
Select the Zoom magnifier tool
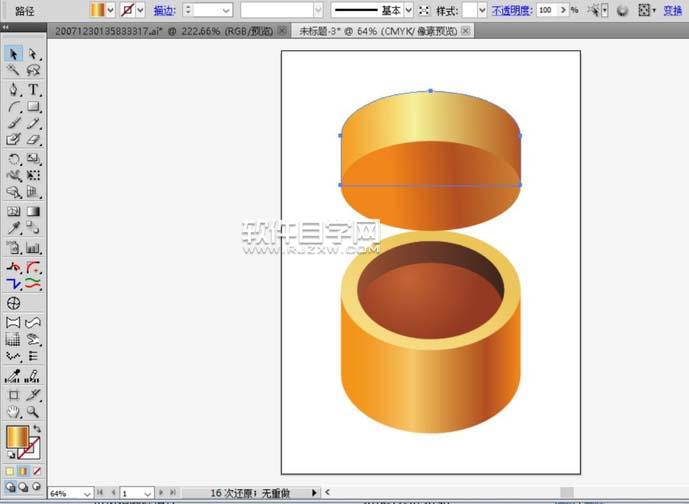point(33,411)
